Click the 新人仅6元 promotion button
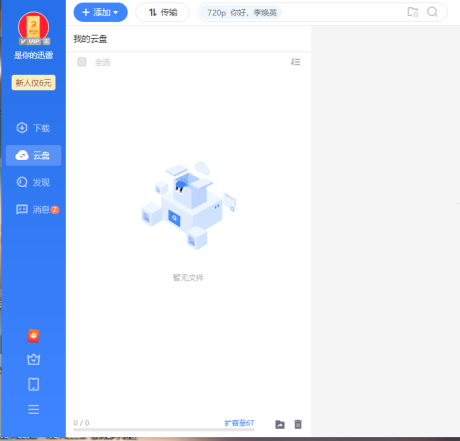 [33, 83]
